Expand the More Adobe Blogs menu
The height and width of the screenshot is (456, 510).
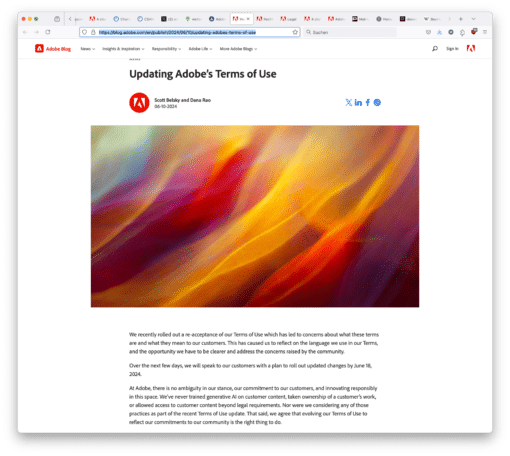(238, 49)
